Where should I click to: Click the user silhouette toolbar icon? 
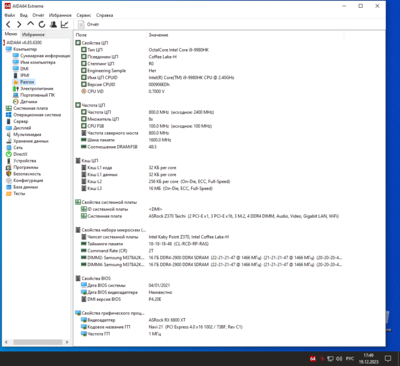click(53, 24)
